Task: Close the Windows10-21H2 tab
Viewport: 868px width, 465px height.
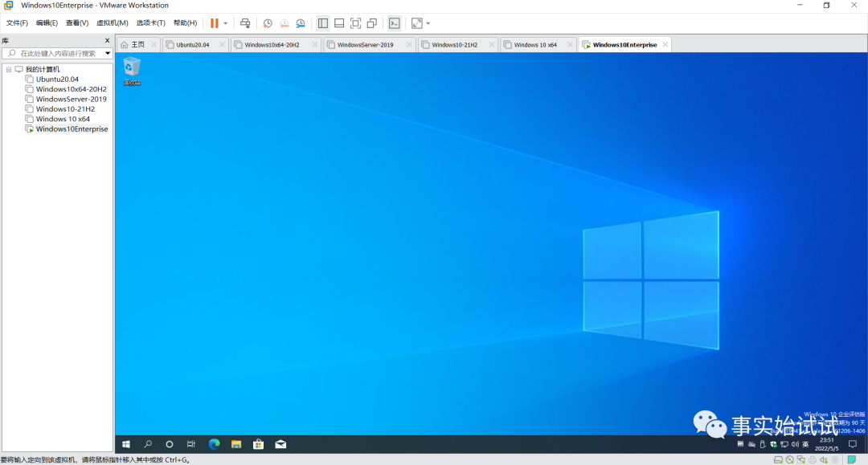Action: click(491, 45)
